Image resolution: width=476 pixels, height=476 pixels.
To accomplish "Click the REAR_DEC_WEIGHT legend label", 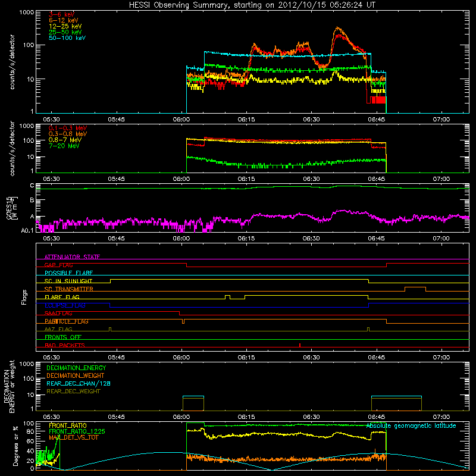I will (73, 392).
